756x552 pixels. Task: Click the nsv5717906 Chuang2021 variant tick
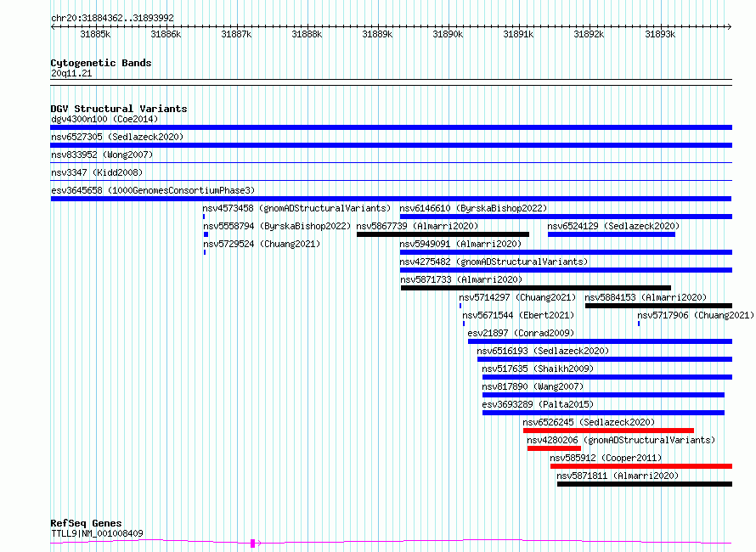pyautogui.click(x=639, y=324)
